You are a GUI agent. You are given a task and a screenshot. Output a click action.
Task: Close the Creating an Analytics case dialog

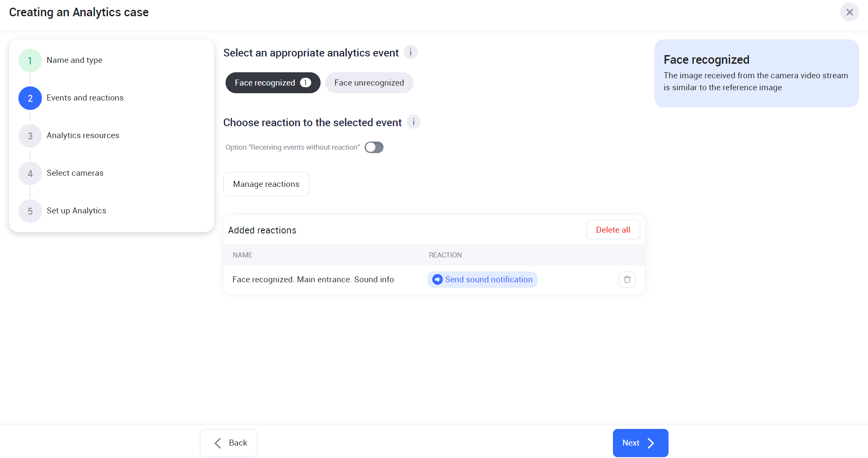click(x=849, y=12)
